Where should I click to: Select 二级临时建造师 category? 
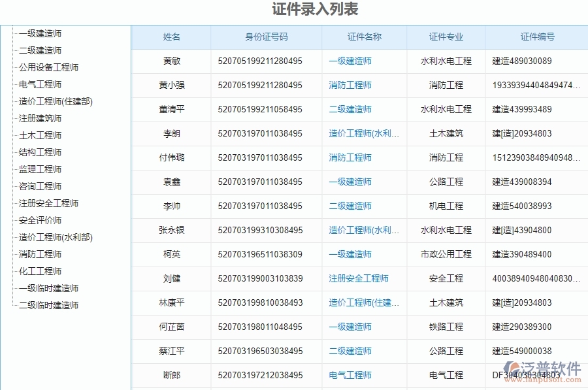click(x=46, y=304)
